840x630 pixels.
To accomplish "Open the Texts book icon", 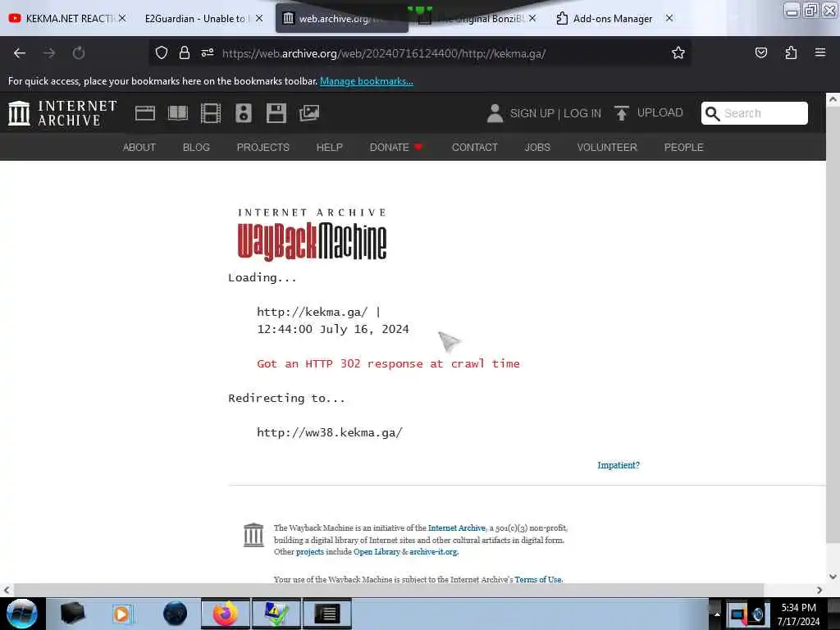I will point(178,113).
